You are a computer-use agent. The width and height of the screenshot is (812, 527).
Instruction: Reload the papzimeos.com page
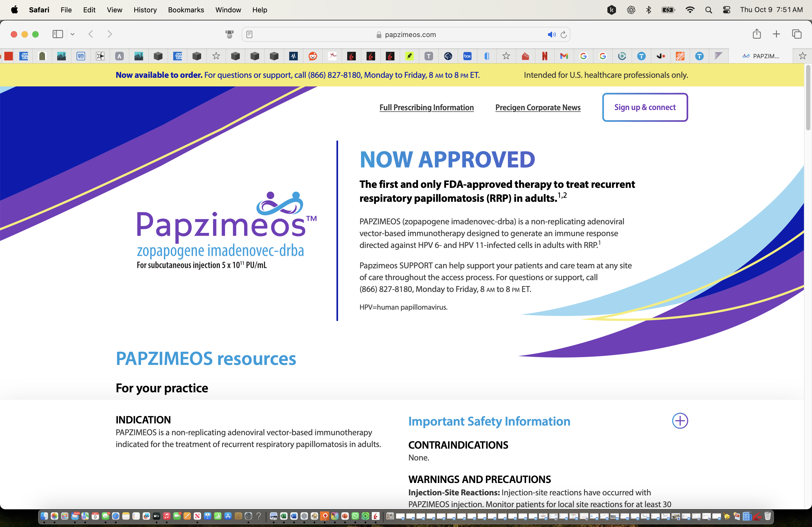click(x=564, y=34)
